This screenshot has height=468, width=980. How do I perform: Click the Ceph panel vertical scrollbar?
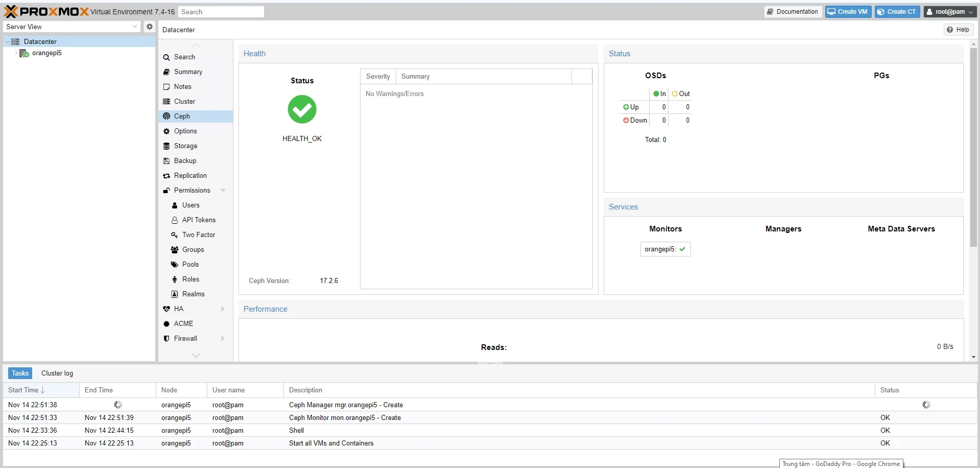click(x=973, y=148)
